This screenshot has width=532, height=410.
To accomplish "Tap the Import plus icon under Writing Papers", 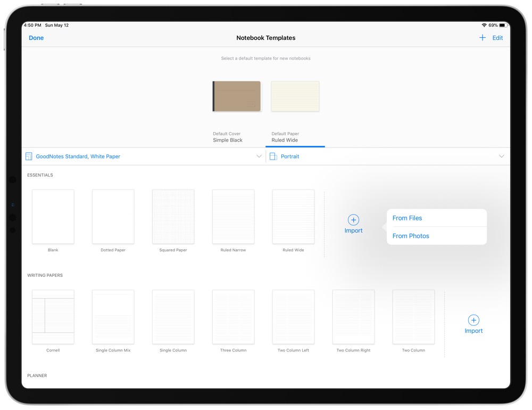I will pyautogui.click(x=473, y=321).
